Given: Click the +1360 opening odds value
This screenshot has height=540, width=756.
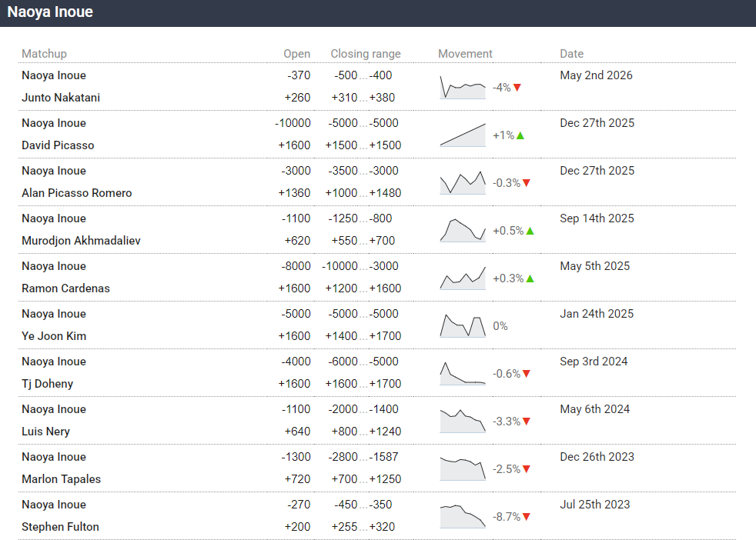Looking at the screenshot, I should click(x=295, y=192).
